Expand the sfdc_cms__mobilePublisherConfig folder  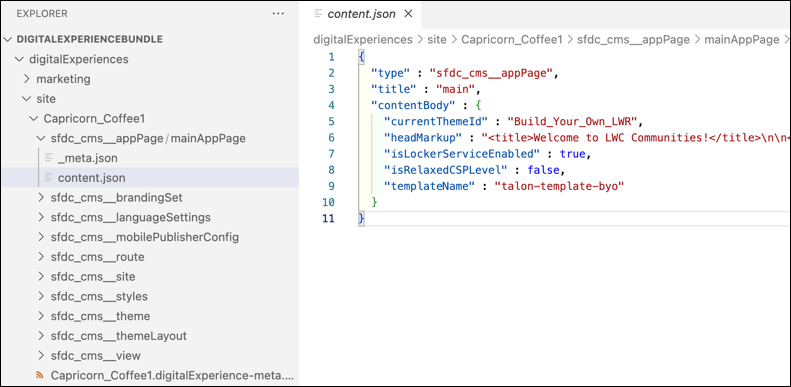point(41,237)
